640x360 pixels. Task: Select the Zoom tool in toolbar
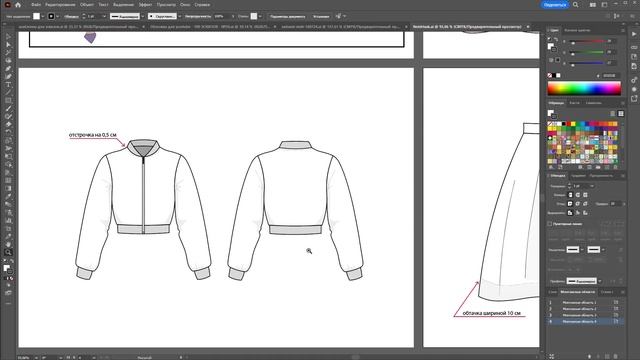tap(8, 252)
